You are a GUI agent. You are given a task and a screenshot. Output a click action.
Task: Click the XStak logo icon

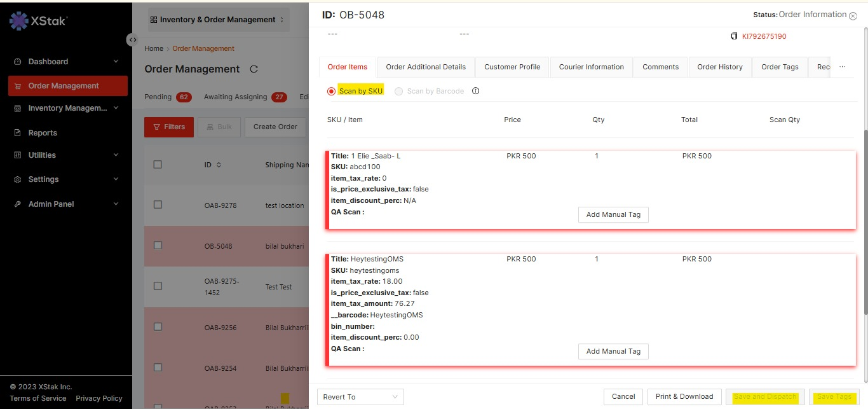click(x=19, y=21)
